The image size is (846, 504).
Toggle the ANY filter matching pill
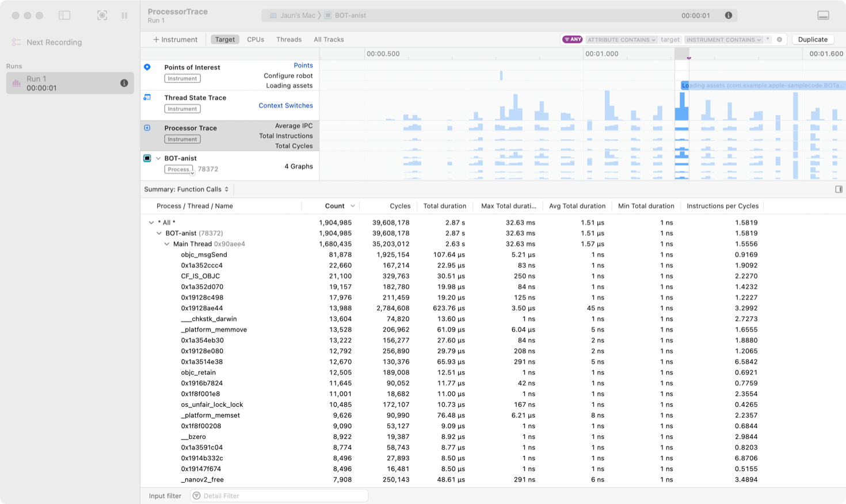pyautogui.click(x=571, y=39)
